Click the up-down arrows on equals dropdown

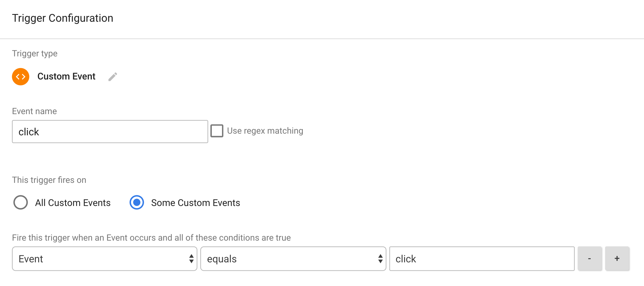[380, 259]
